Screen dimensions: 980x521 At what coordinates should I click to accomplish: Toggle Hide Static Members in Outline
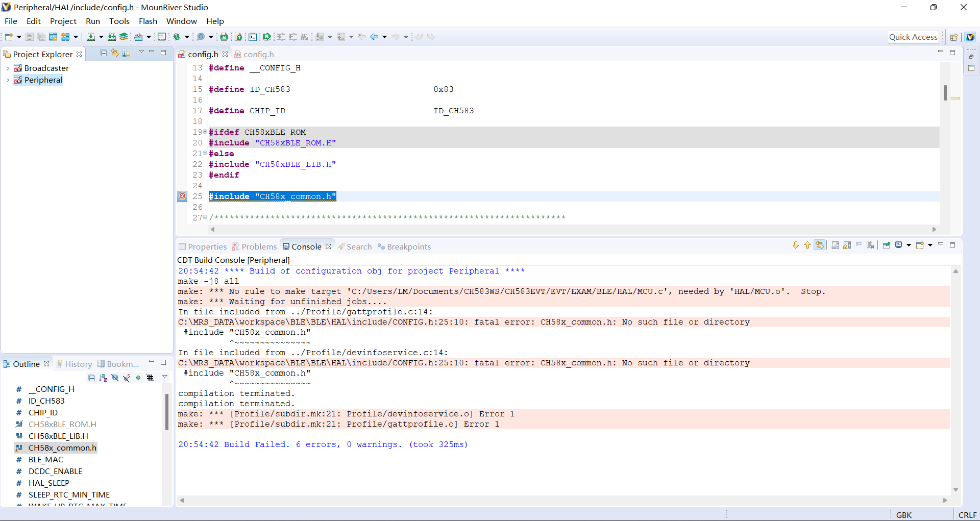[127, 378]
